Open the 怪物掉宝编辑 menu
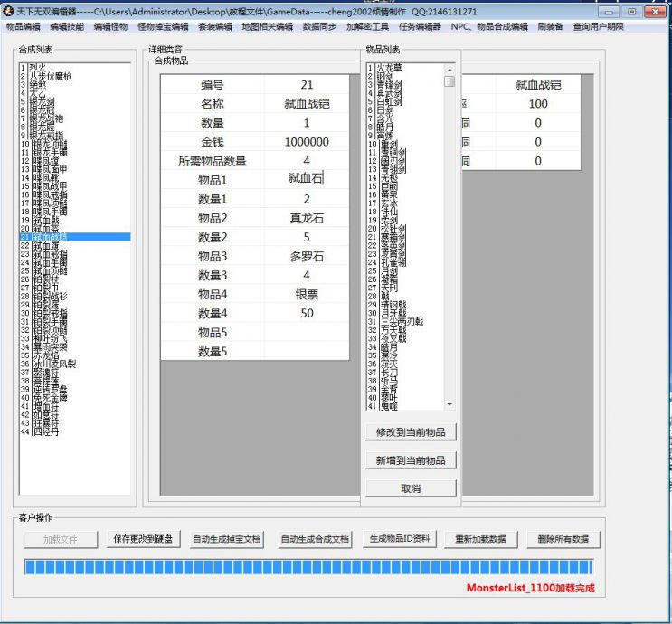 [x=163, y=27]
